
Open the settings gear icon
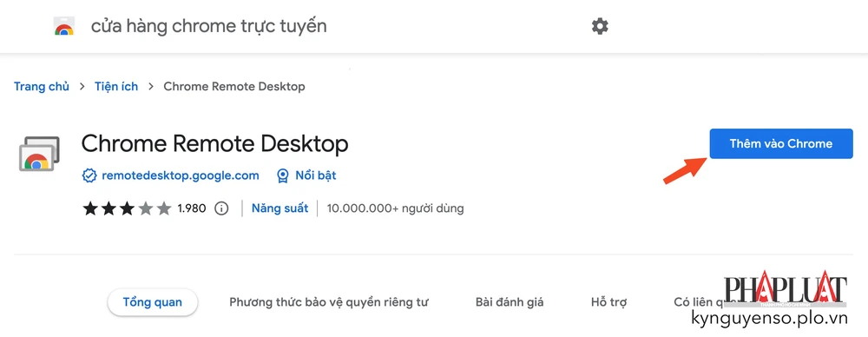[x=600, y=26]
